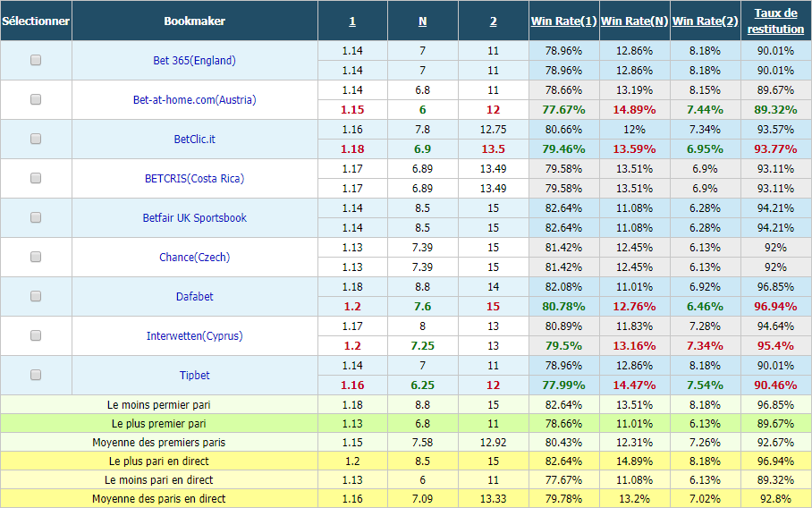The image size is (812, 508).
Task: Click the 92.8% live average restitution
Action: coord(775,499)
